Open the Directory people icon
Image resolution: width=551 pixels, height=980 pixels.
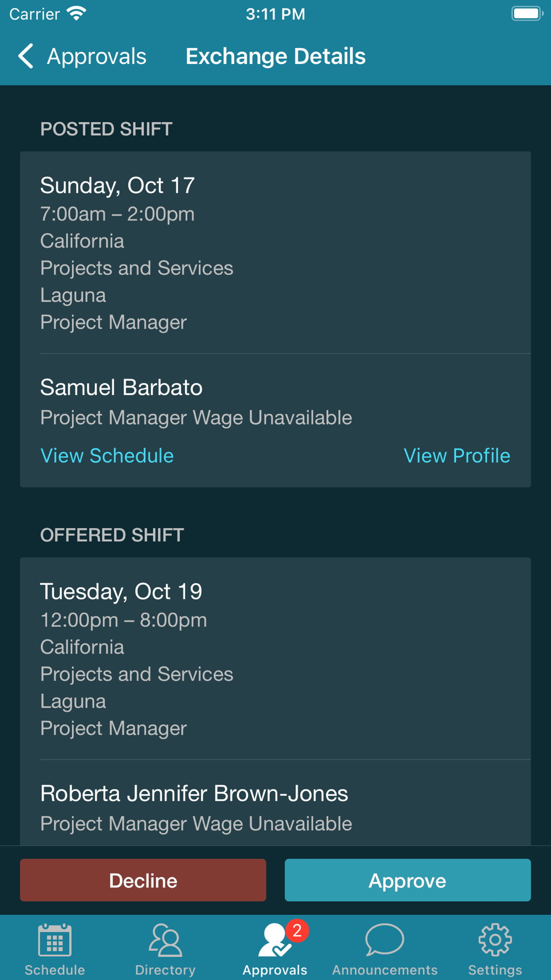165,940
